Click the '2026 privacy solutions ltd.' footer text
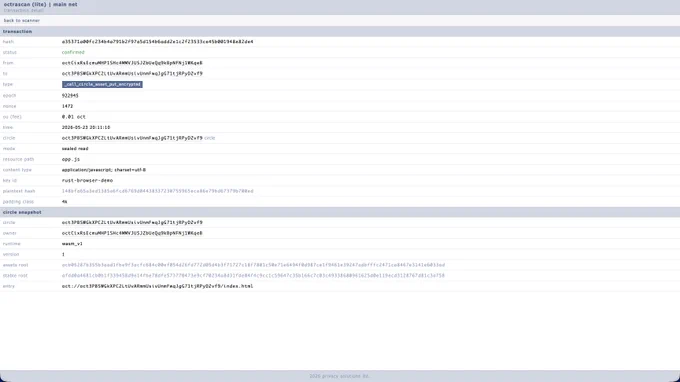This screenshot has height=382, width=680. (340, 376)
